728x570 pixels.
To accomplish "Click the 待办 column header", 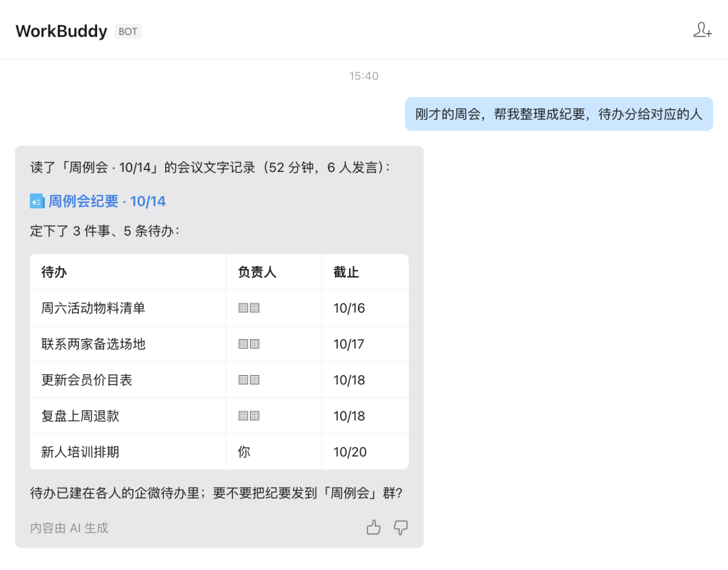I will coord(127,273).
